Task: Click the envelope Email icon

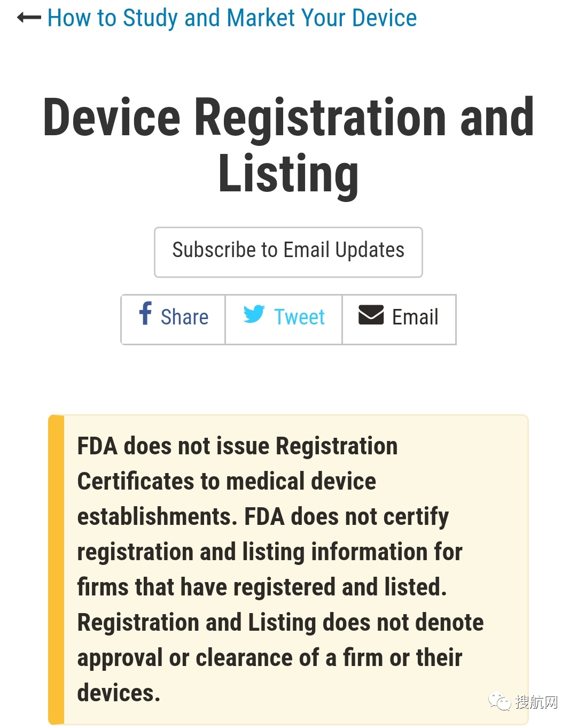Action: pyautogui.click(x=370, y=315)
